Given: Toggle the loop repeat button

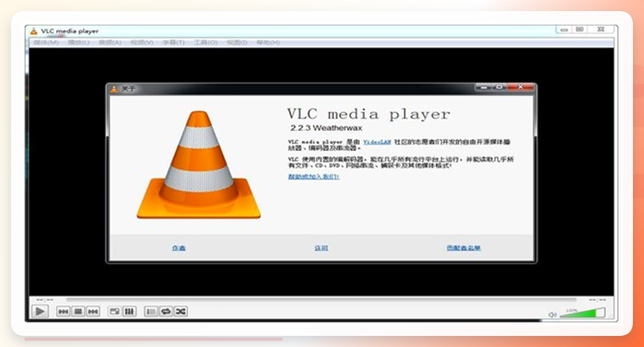Looking at the screenshot, I should click(166, 311).
